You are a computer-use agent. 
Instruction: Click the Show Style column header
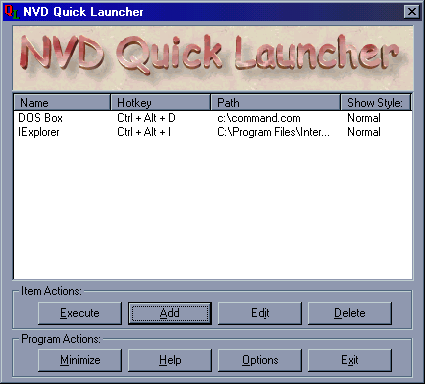[376, 103]
